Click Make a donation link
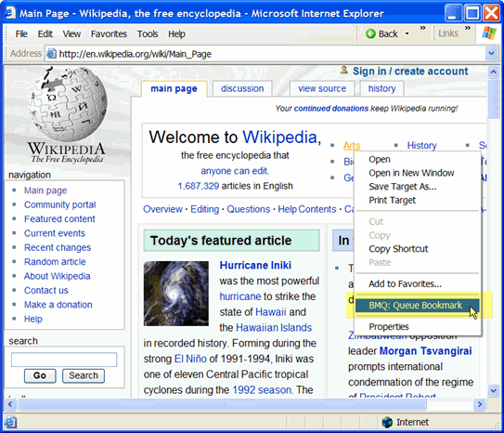The width and height of the screenshot is (504, 433). tap(58, 305)
